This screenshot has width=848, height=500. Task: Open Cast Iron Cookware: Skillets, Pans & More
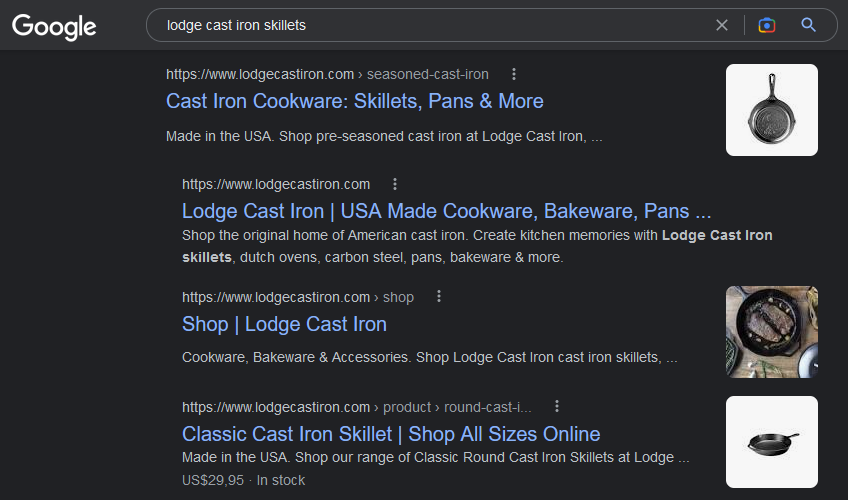pos(355,101)
